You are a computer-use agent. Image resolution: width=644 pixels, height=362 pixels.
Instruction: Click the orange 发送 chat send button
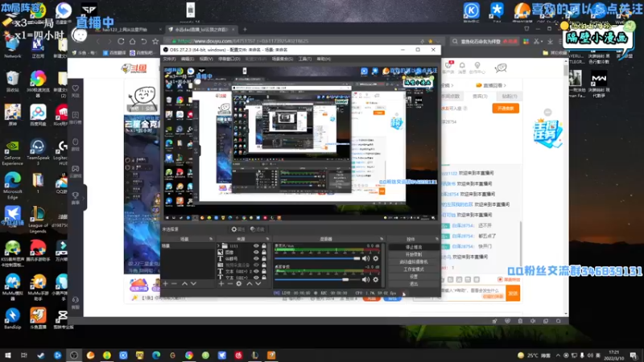tap(513, 294)
